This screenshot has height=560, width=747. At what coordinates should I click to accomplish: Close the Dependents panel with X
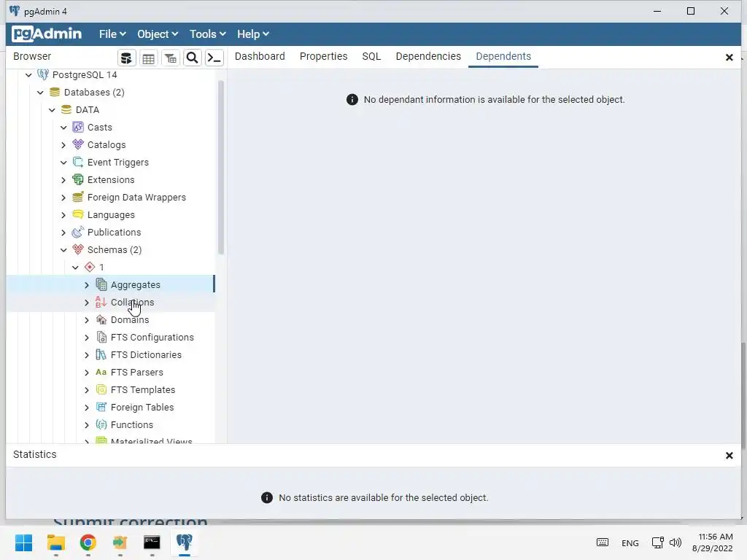tap(729, 58)
